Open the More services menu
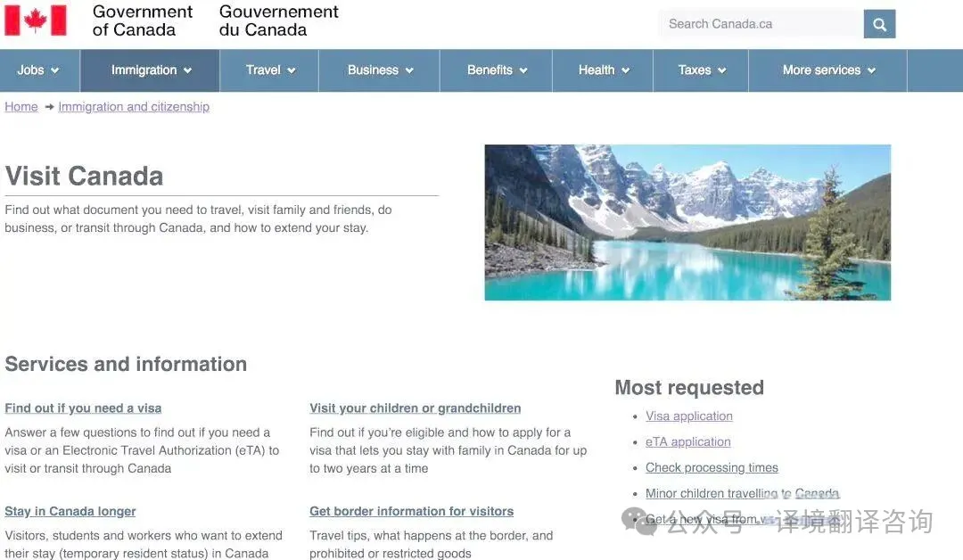This screenshot has height=560, width=963. click(828, 70)
